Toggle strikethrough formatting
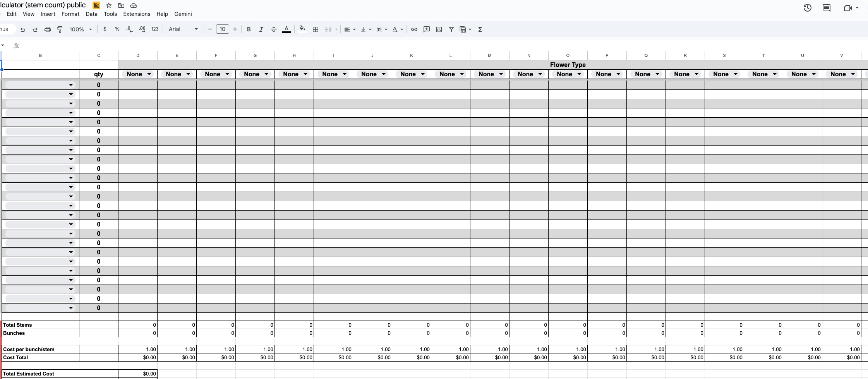Image resolution: width=868 pixels, height=379 pixels. point(274,29)
